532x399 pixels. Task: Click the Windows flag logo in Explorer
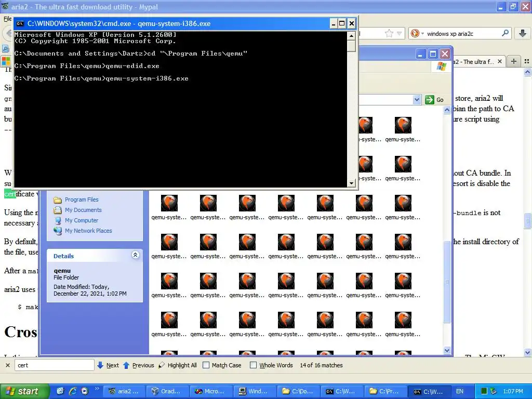coord(441,66)
